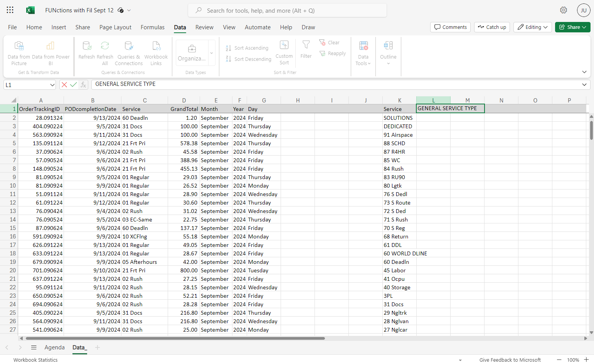Click in the search box

tap(287, 10)
